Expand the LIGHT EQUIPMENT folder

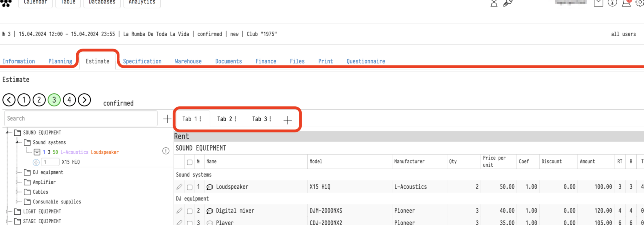[x=8, y=211]
